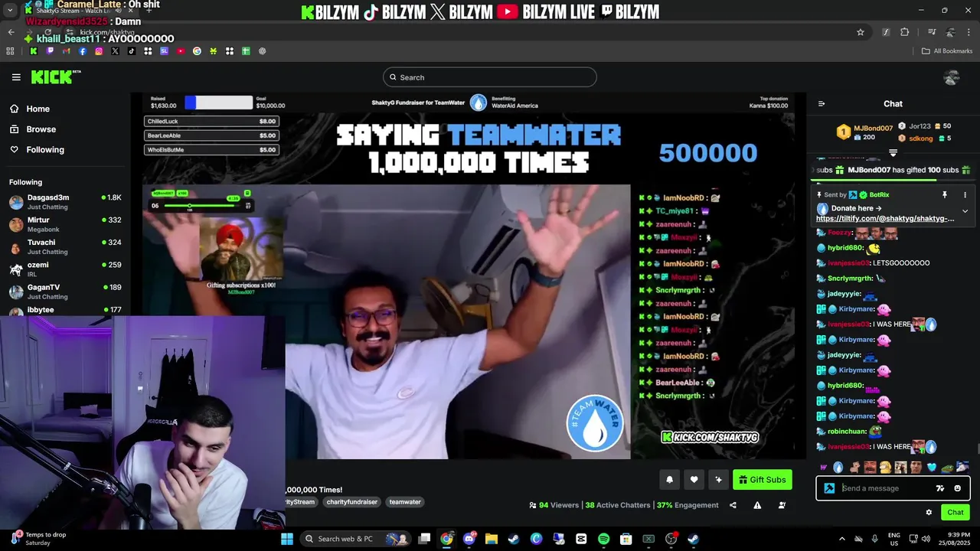Collapse the chat panel with the arrow icon
The width and height of the screenshot is (980, 551).
coord(822,103)
